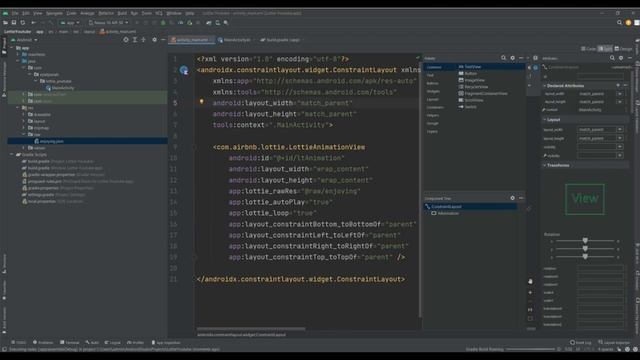
Task: Select the Containers category in Palette
Action: (x=435, y=107)
